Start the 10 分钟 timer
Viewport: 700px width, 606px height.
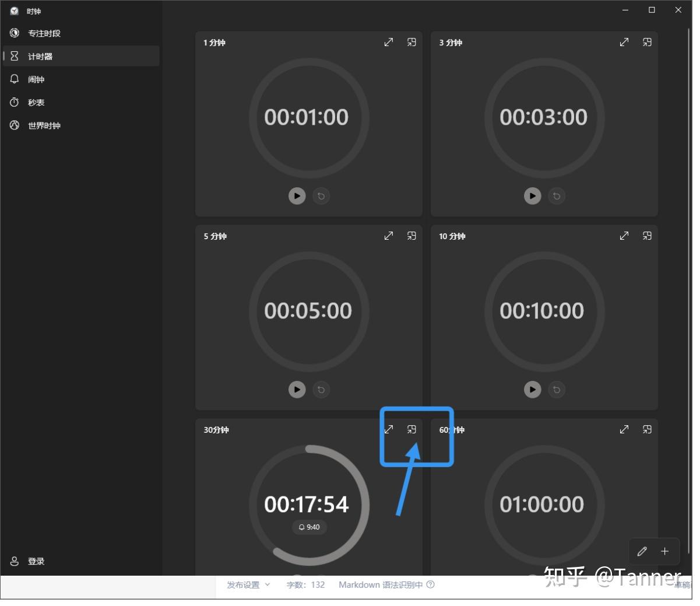[x=533, y=390]
